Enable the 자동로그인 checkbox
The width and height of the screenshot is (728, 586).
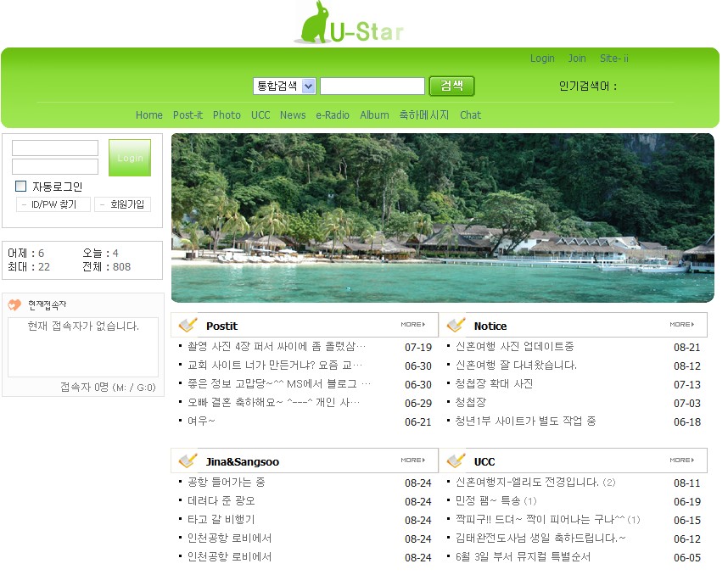(21, 186)
